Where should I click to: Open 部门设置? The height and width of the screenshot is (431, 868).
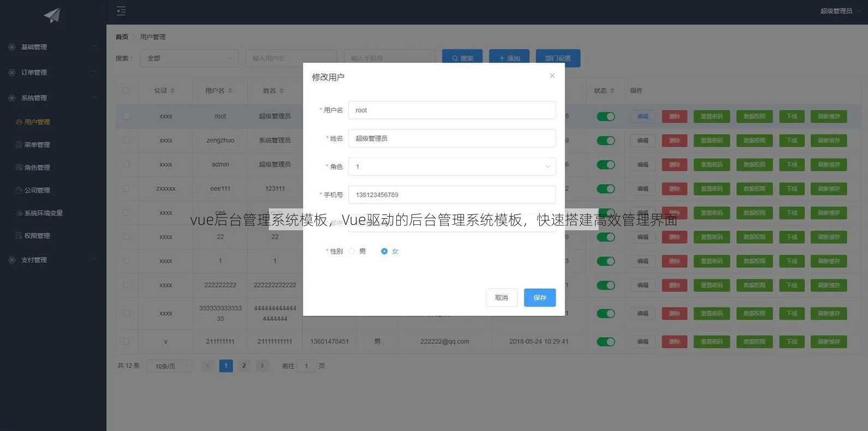point(558,58)
